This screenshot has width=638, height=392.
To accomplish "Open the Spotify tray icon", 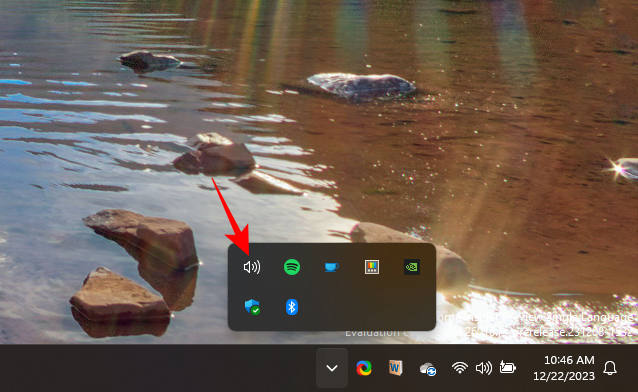I will (x=292, y=267).
